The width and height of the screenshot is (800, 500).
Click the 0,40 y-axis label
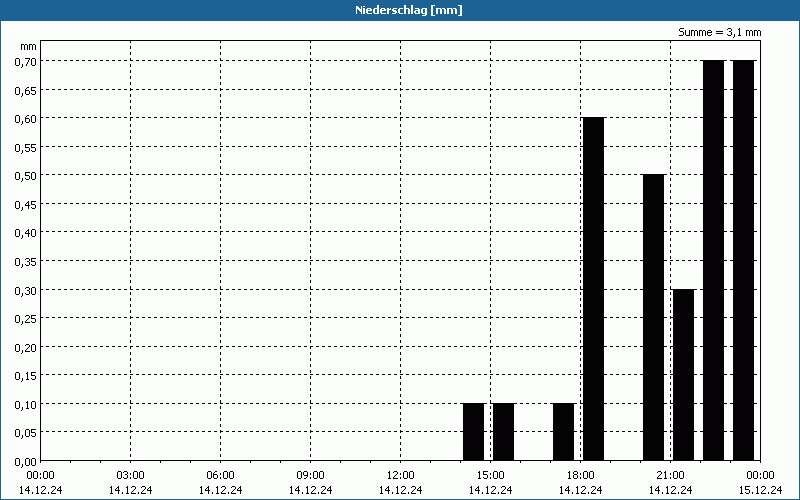25,233
